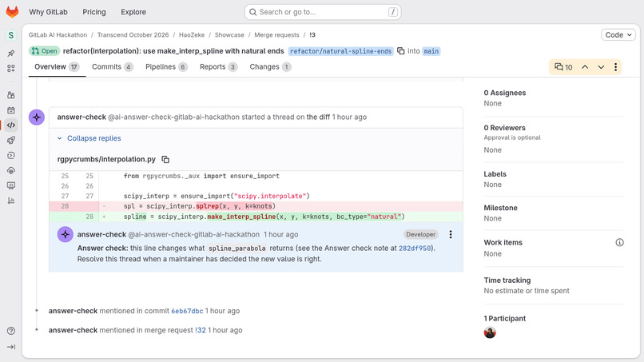The image size is (644, 362).
Task: Open the participant avatar
Action: click(490, 332)
